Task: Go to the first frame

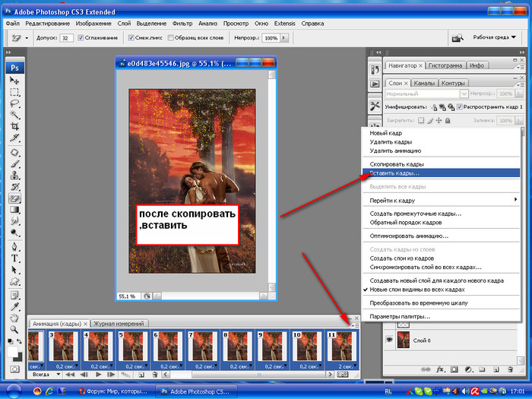Action: (x=70, y=375)
